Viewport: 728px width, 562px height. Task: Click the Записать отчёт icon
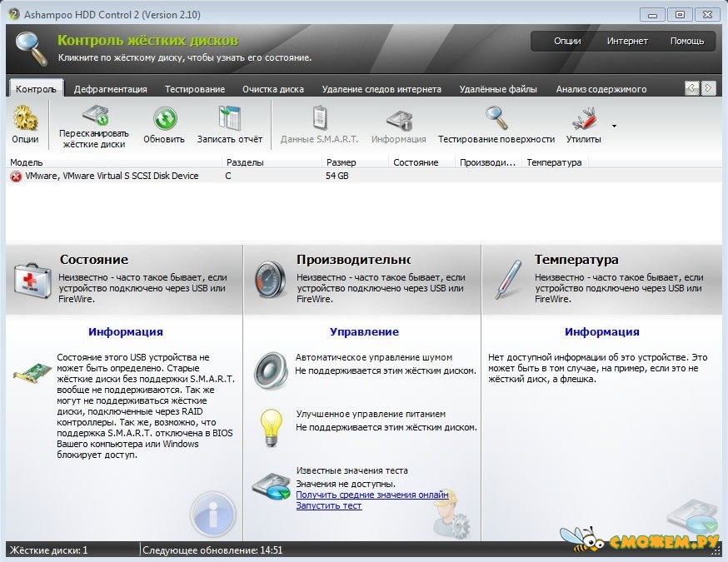[229, 118]
